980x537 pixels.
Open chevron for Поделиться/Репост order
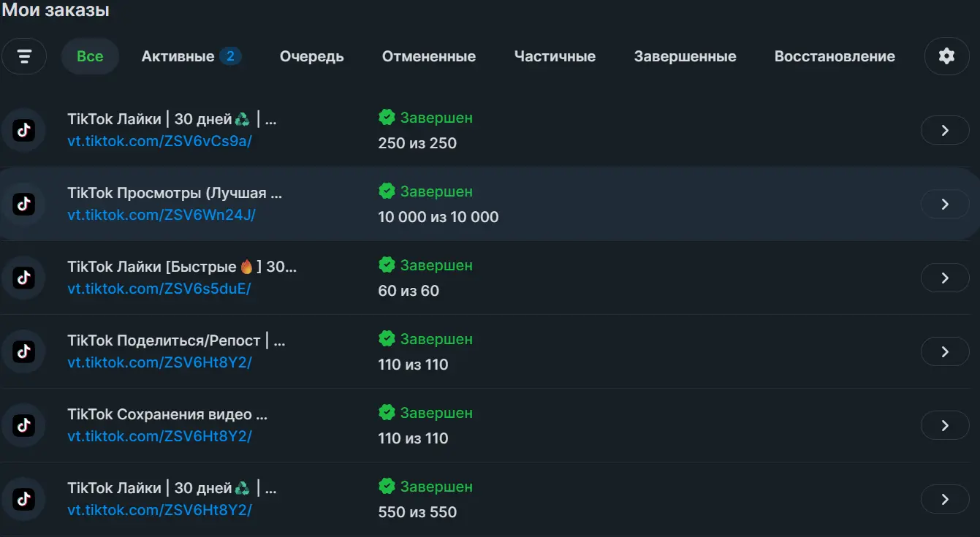945,351
